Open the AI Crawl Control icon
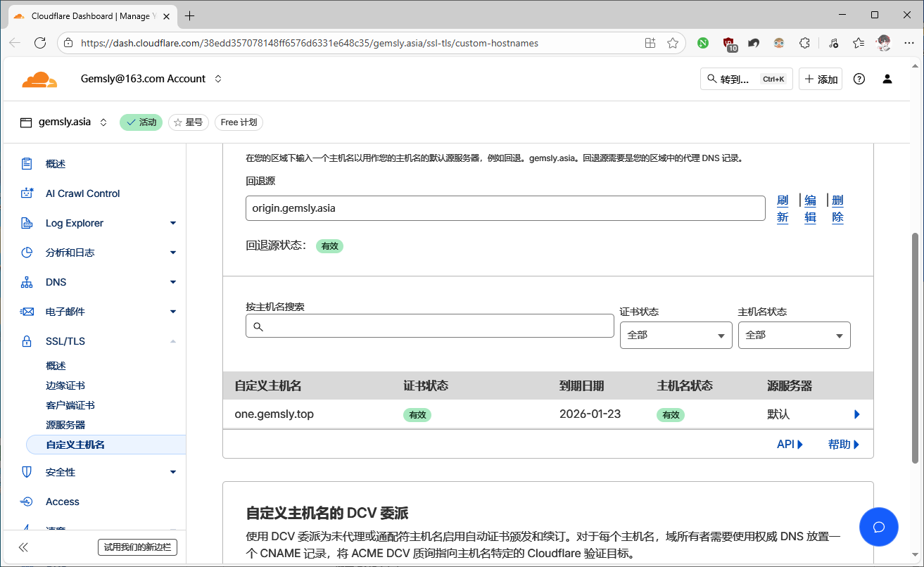This screenshot has width=924, height=567. tap(27, 193)
